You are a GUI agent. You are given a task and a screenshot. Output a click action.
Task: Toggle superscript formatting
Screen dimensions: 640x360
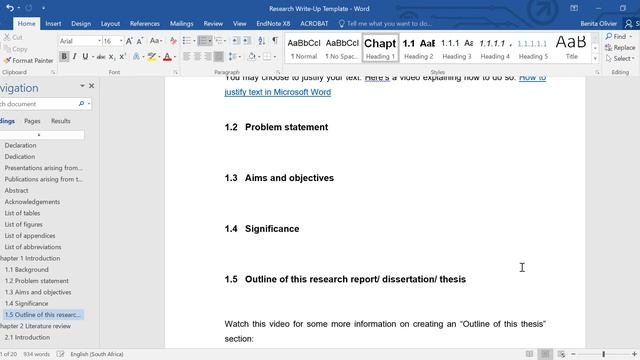tap(122, 57)
